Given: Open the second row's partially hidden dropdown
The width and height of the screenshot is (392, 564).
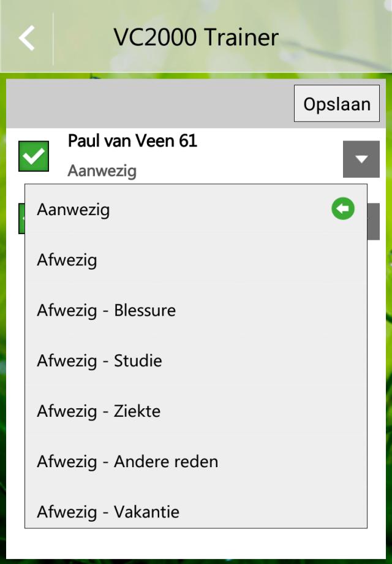Looking at the screenshot, I should 374,221.
